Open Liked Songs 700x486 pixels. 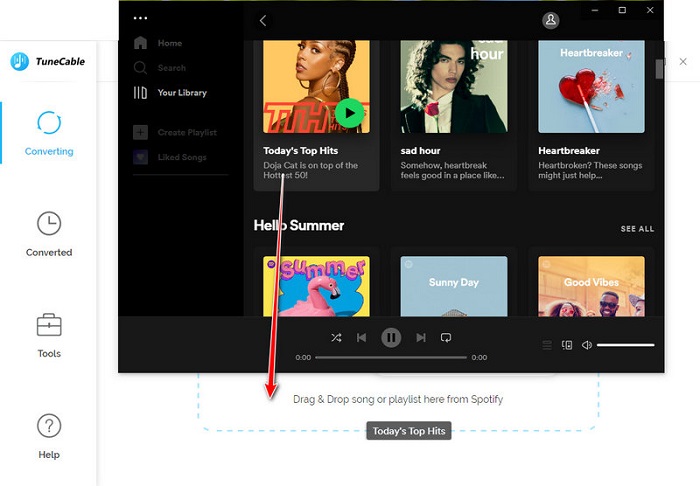(182, 157)
